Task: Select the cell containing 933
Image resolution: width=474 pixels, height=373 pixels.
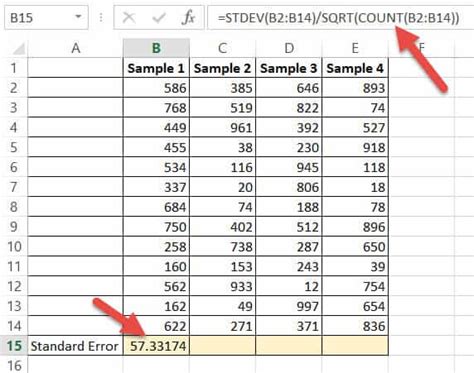Action: [x=222, y=286]
